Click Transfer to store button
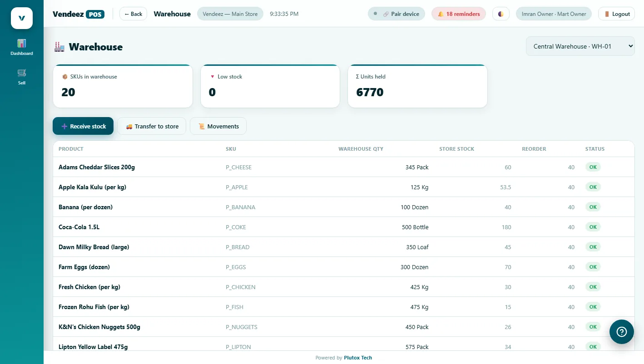 152,126
